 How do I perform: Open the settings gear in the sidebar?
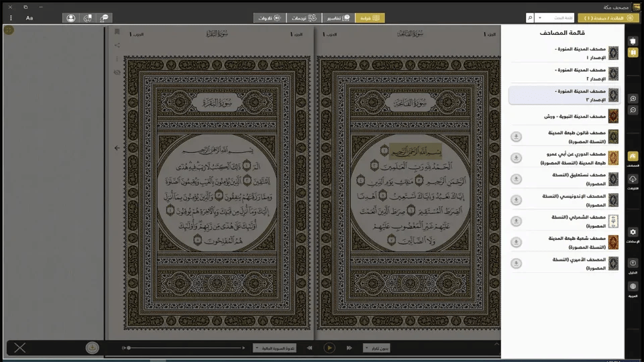pos(633,232)
